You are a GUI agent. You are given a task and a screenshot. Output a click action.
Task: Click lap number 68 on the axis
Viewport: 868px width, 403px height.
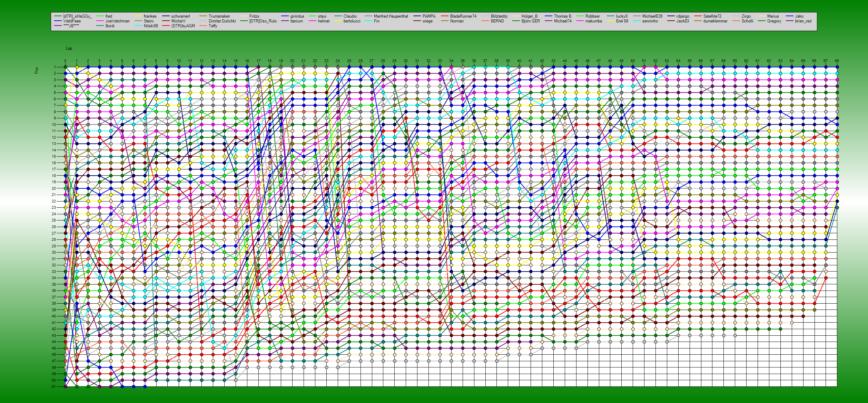point(837,61)
